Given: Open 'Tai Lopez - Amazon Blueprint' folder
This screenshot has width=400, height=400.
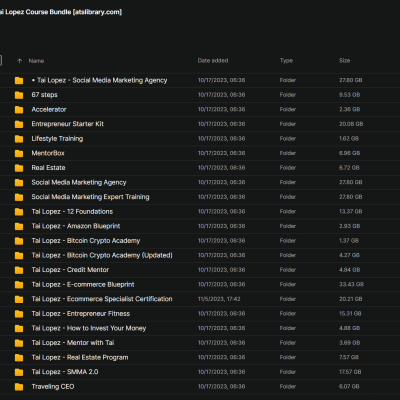Looking at the screenshot, I should click(76, 226).
